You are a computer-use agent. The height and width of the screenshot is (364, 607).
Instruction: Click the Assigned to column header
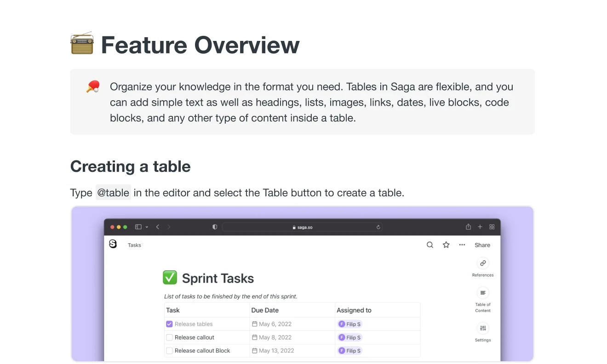tap(354, 310)
